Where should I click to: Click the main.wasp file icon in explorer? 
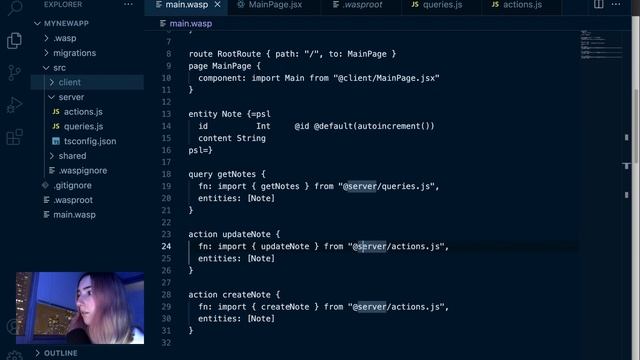tap(47, 214)
